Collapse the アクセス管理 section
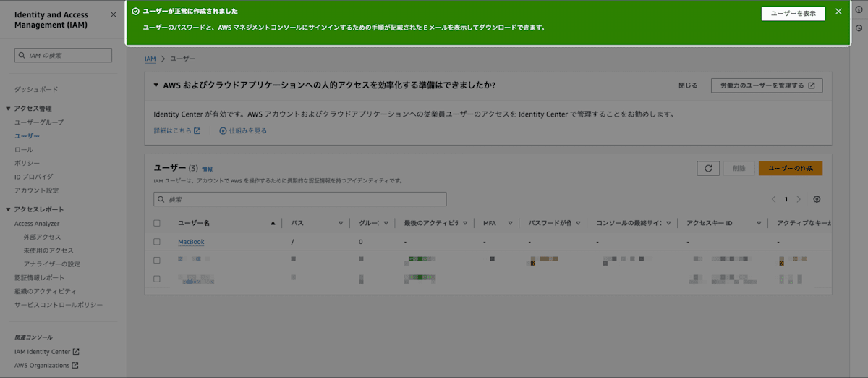This screenshot has width=868, height=378. [x=8, y=109]
